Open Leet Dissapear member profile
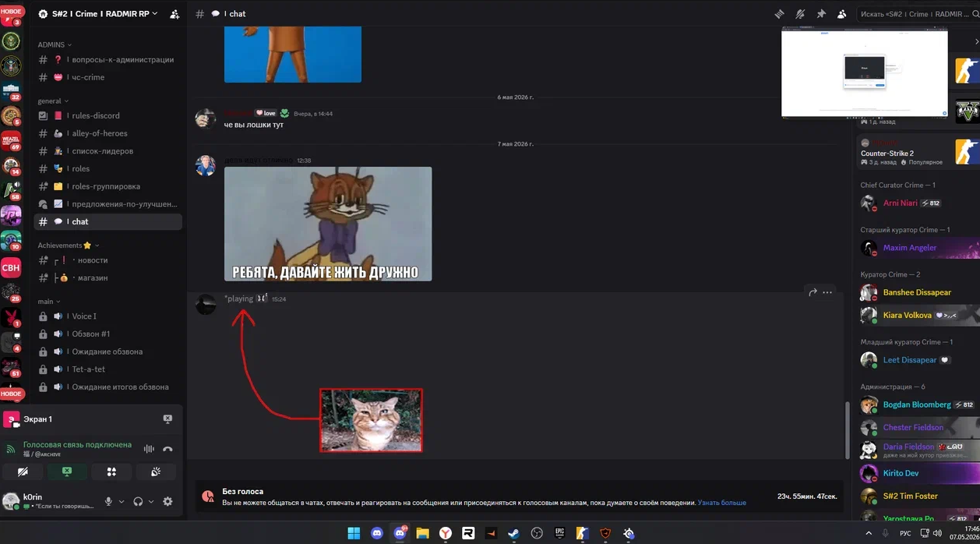980x544 pixels. (918, 360)
